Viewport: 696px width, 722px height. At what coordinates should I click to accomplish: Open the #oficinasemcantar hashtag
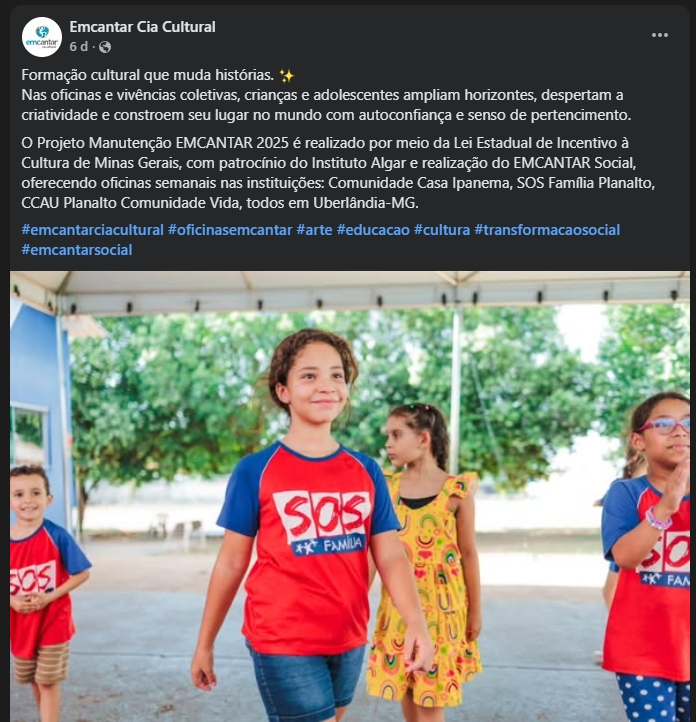[230, 230]
